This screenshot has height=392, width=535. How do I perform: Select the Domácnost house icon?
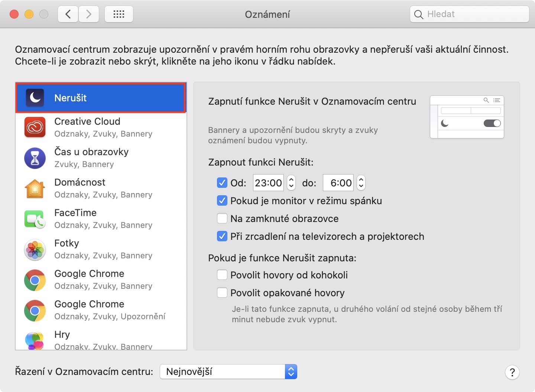tap(35, 188)
